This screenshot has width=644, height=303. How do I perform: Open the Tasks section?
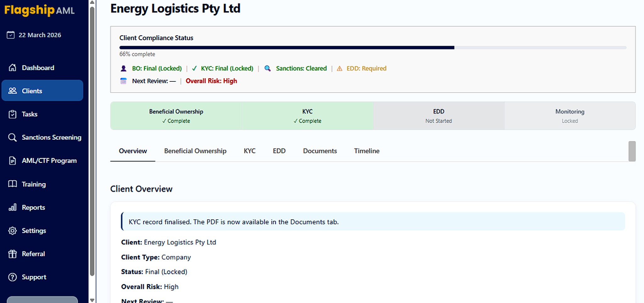click(x=30, y=114)
